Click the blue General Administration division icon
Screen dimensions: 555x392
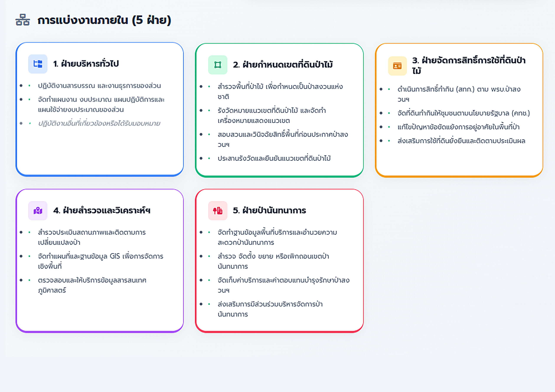(x=38, y=64)
